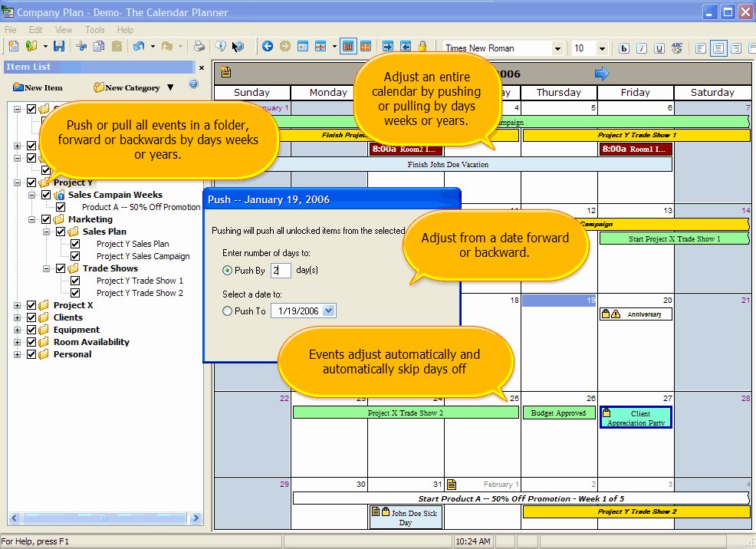Uncheck the Sales Campain Weeks checkbox
The width and height of the screenshot is (756, 549).
coord(46,195)
